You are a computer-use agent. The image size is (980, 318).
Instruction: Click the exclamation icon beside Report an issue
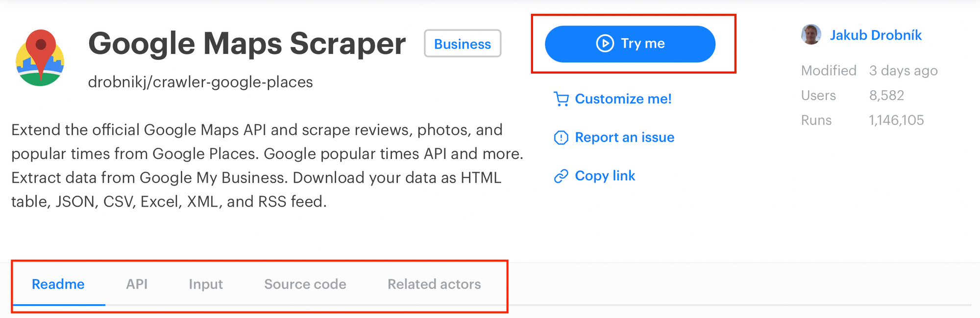(561, 138)
